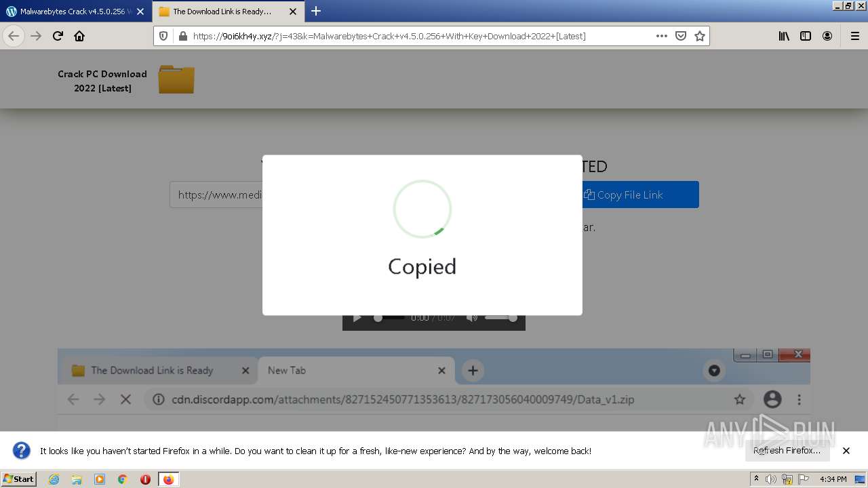Click the notification question mark icon

pyautogui.click(x=22, y=451)
